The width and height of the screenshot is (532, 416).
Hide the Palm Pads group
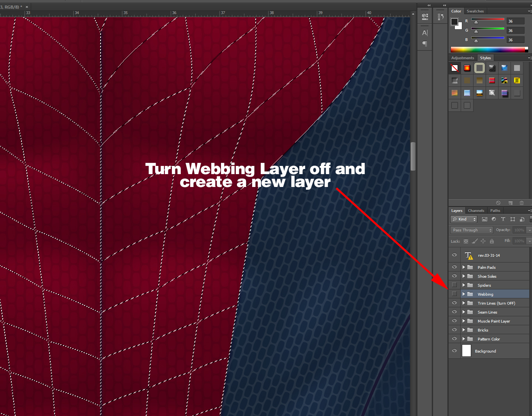click(x=454, y=267)
